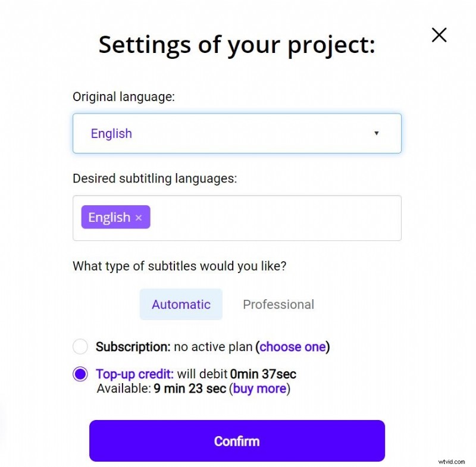Image resolution: width=476 pixels, height=467 pixels.
Task: Remove English from desired subtitling languages
Action: [x=138, y=217]
